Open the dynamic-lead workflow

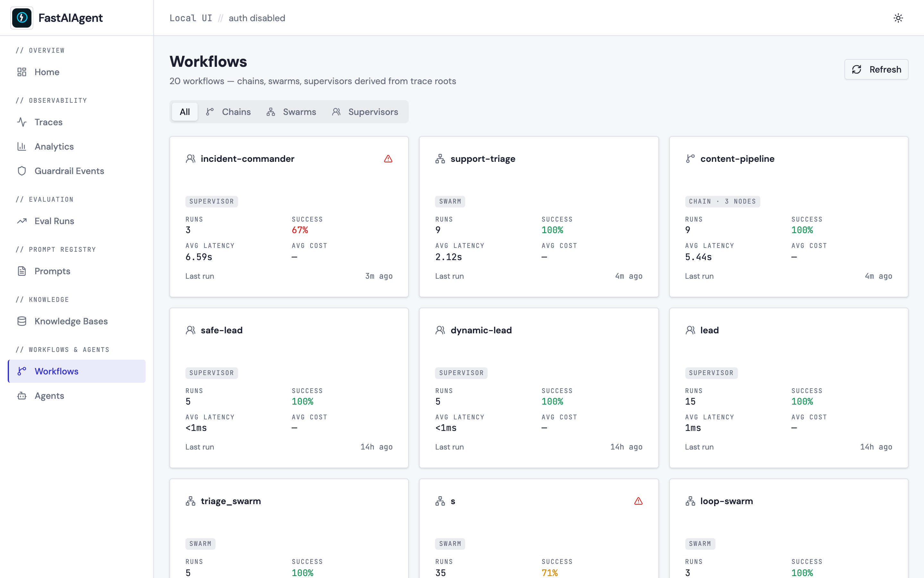pos(481,330)
